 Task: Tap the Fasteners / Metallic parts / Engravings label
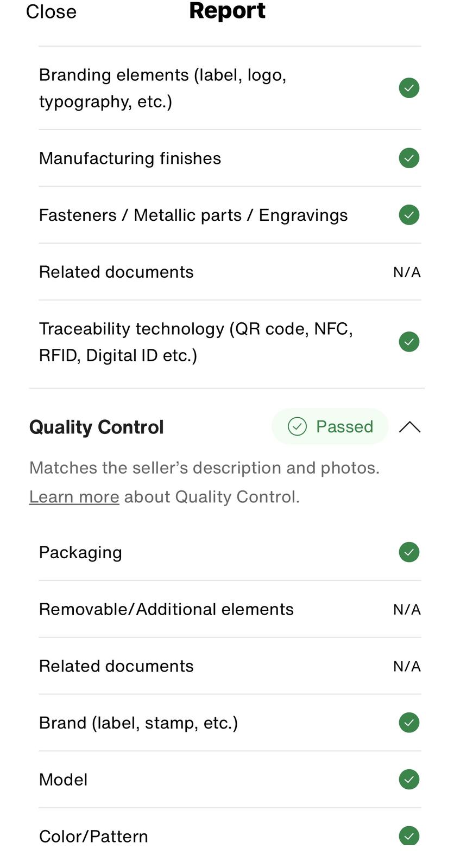(193, 215)
